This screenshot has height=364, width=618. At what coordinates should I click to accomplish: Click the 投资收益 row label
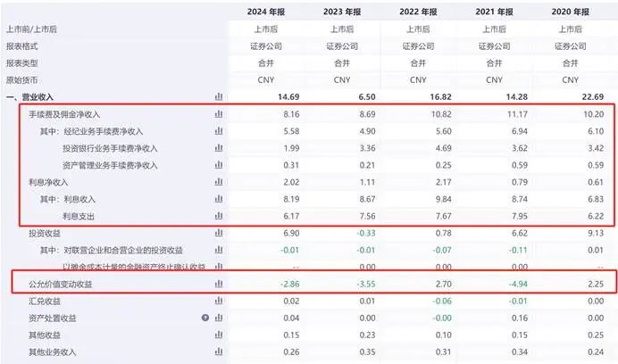(44, 233)
